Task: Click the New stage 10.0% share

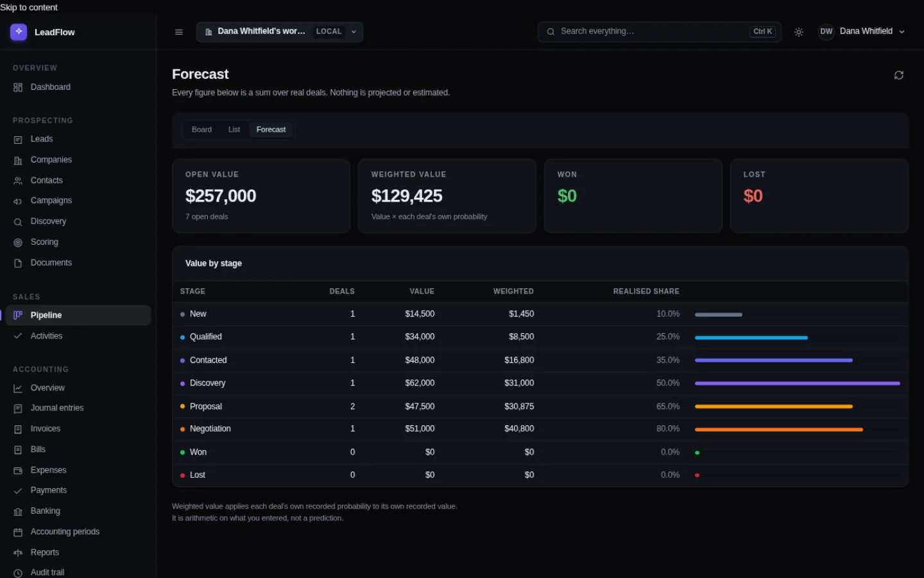Action: pyautogui.click(x=668, y=314)
